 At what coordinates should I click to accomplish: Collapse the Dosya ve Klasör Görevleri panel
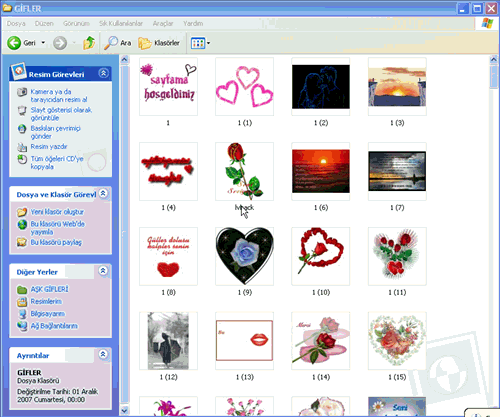103,193
